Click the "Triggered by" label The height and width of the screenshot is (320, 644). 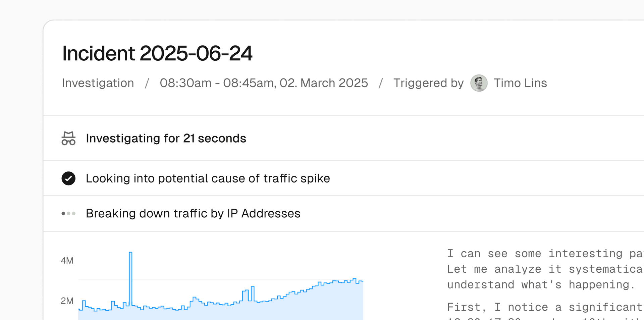[x=428, y=83]
